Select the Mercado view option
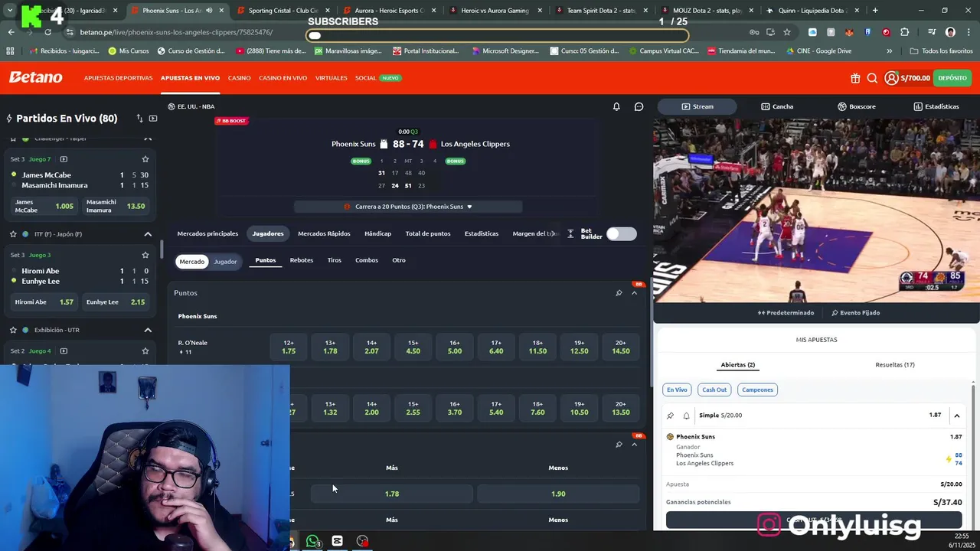 pyautogui.click(x=191, y=262)
